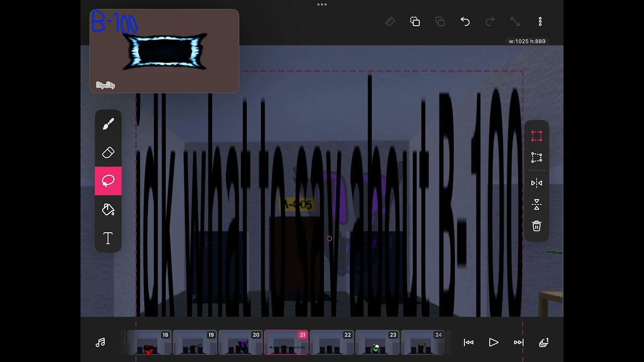Select frame 18 in the timeline
Viewport: 644px width, 362px height.
coord(149,342)
